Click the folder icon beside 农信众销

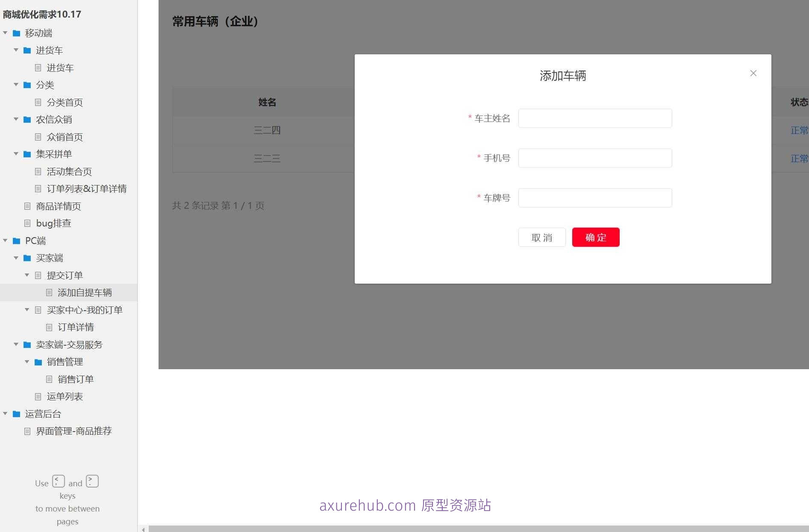[x=26, y=120]
